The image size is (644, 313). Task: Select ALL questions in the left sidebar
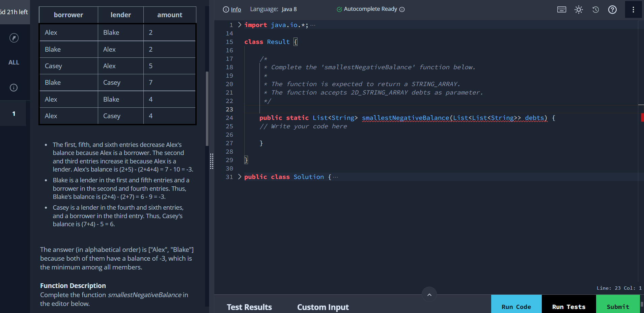[14, 62]
